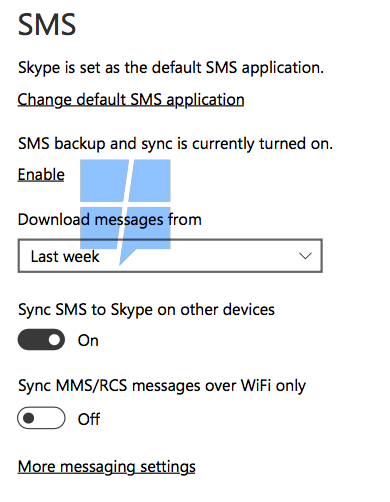Open More messaging settings link
The width and height of the screenshot is (390, 502).
pos(107,466)
